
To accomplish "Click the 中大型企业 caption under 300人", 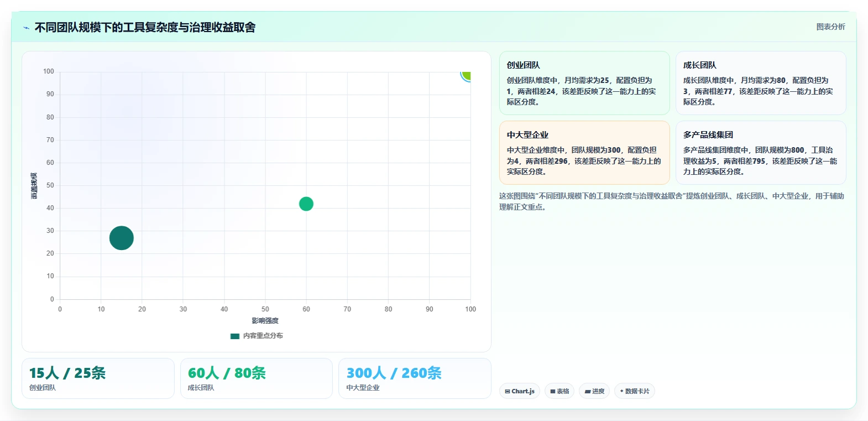I will pos(363,388).
